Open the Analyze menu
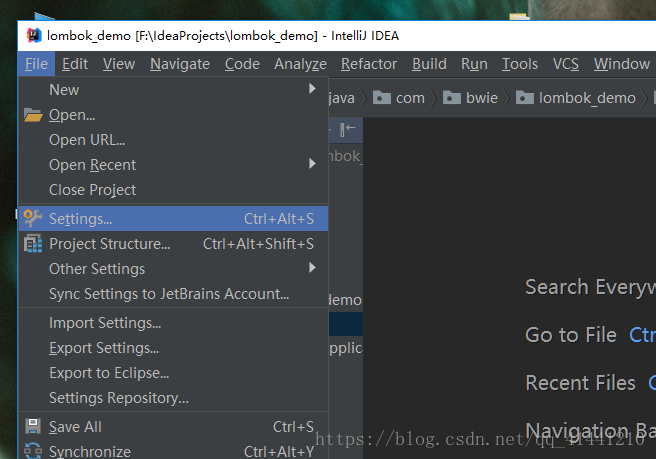Image resolution: width=656 pixels, height=459 pixels. click(300, 64)
